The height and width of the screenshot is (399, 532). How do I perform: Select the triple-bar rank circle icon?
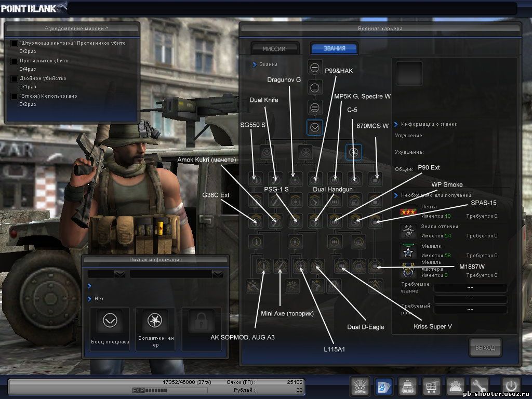(314, 108)
